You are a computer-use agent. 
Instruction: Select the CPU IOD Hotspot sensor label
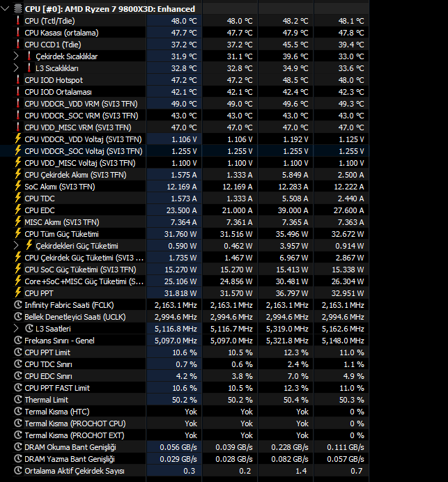tap(54, 80)
